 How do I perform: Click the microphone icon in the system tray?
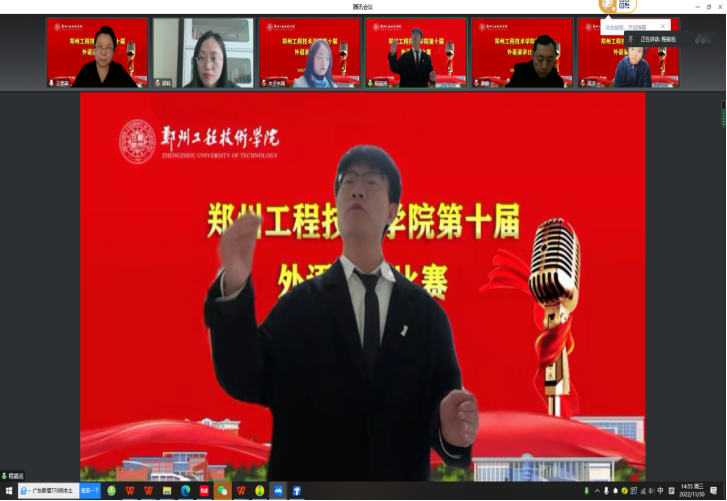pyautogui.click(x=606, y=491)
